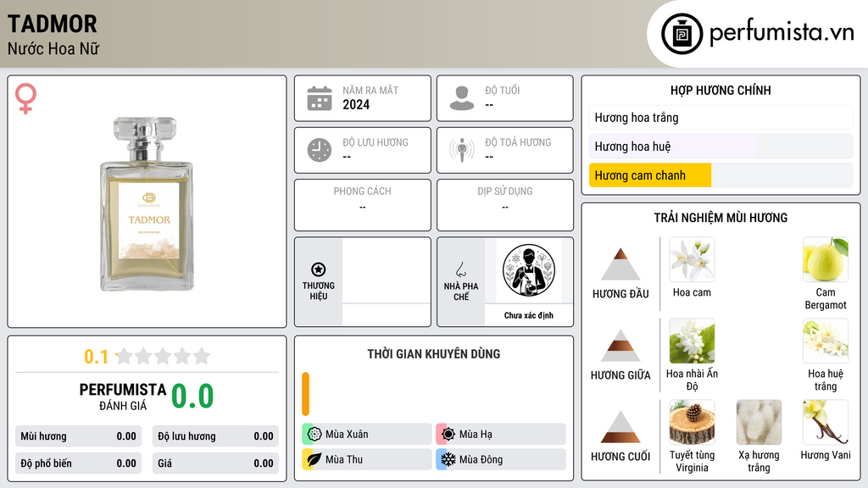868x488 pixels.
Task: Click the perfumer illustration avatar
Action: [x=529, y=270]
